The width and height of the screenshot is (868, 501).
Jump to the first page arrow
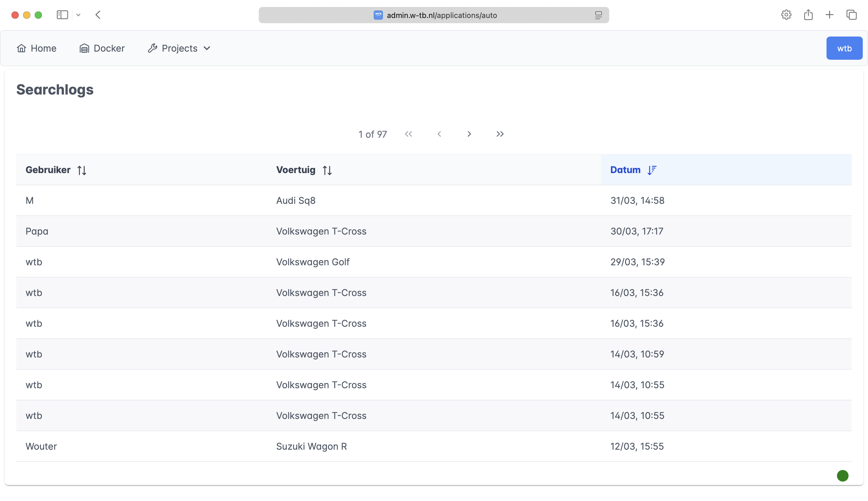tap(408, 134)
